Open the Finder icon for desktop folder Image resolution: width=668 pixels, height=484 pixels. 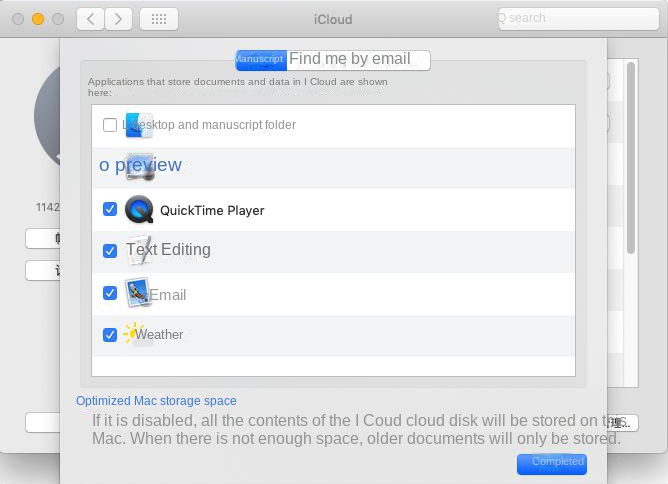pyautogui.click(x=139, y=125)
